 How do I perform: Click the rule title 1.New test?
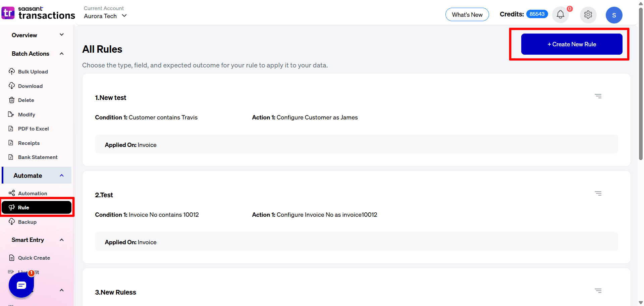click(x=110, y=98)
